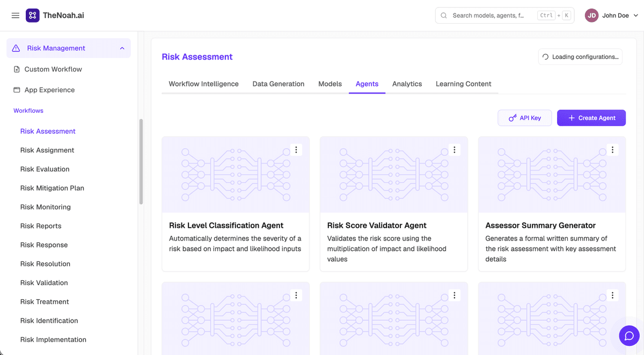Click the Ctrl+K shortcut hint
The width and height of the screenshot is (644, 355).
point(554,16)
